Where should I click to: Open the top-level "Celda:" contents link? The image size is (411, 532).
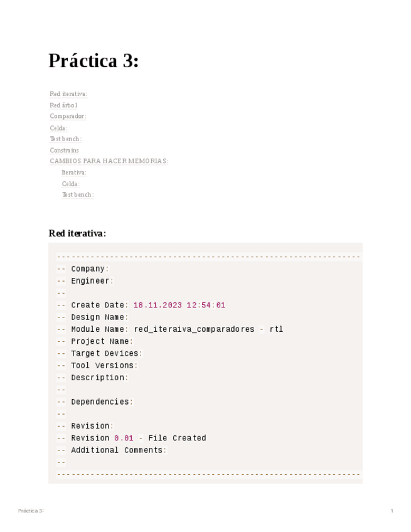[x=58, y=128]
